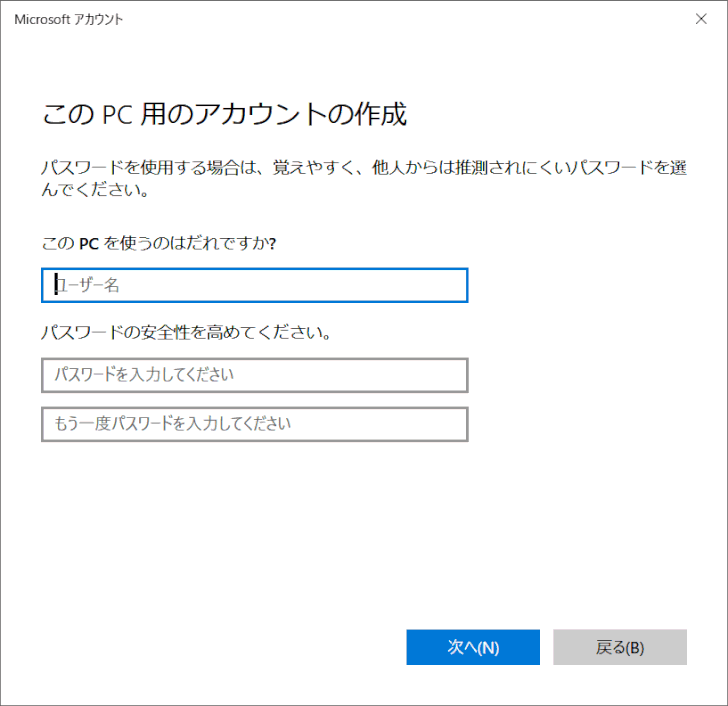
Task: Click the window title Microsoft アカウント
Action: click(69, 19)
